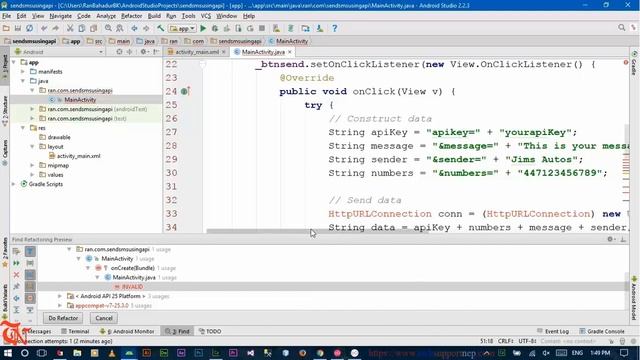
Task: Expand Android API 25 Platform usages node
Action: pyautogui.click(x=60, y=296)
